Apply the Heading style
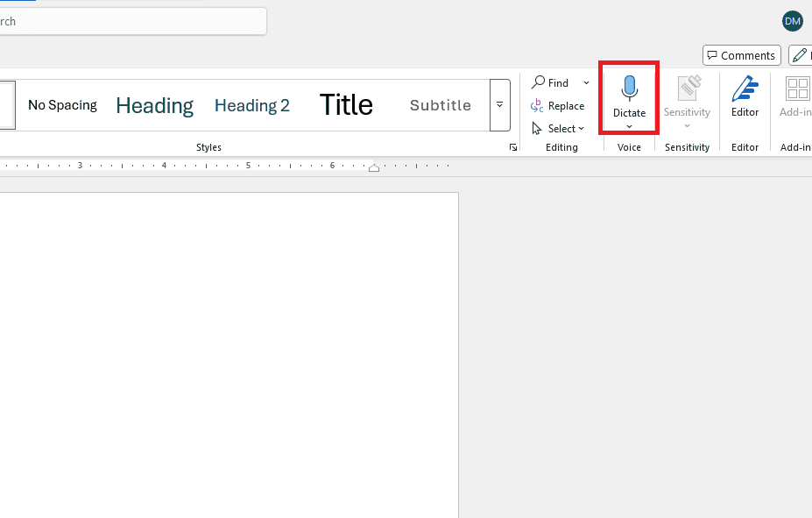This screenshot has width=812, height=518. tap(154, 105)
